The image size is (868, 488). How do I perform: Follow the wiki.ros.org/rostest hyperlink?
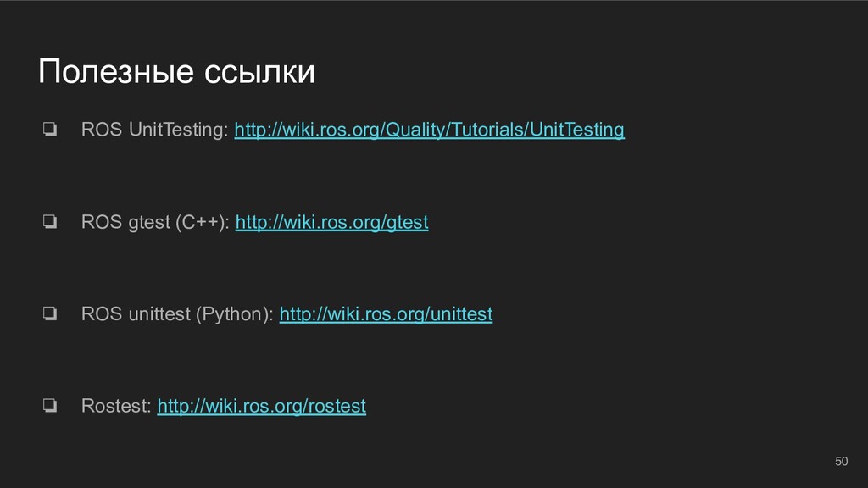[x=261, y=406]
